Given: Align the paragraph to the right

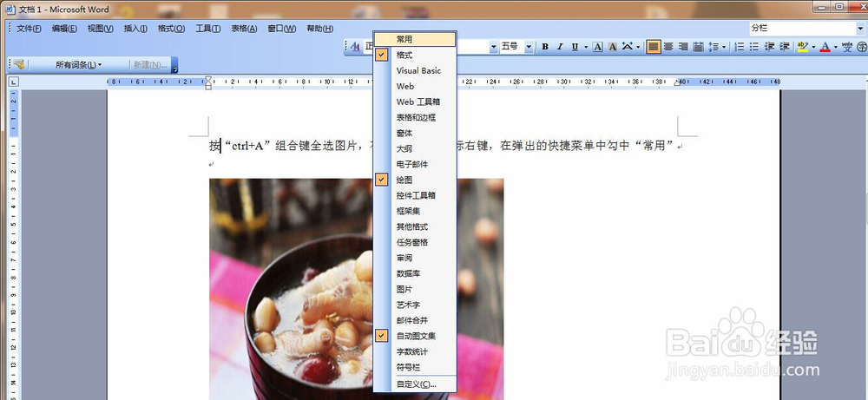Looking at the screenshot, I should (x=684, y=47).
